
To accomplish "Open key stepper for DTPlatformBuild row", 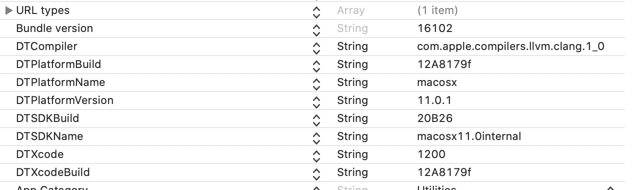I will click(x=315, y=64).
